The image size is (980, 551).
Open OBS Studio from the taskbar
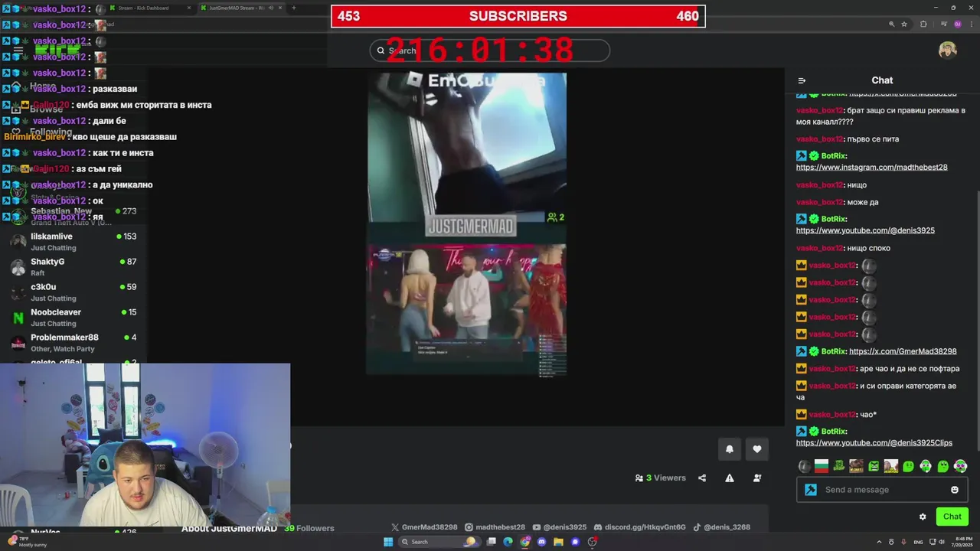pyautogui.click(x=593, y=542)
